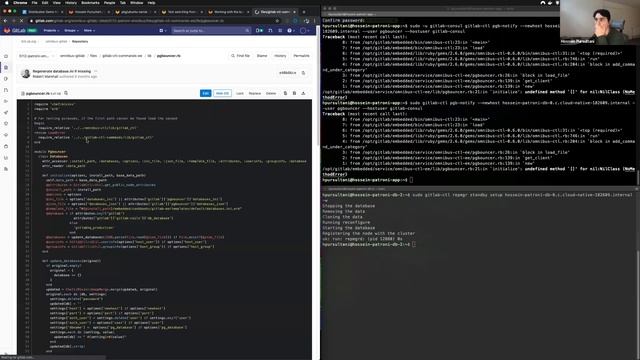Download pgbouncer.rb with download icon

click(303, 93)
